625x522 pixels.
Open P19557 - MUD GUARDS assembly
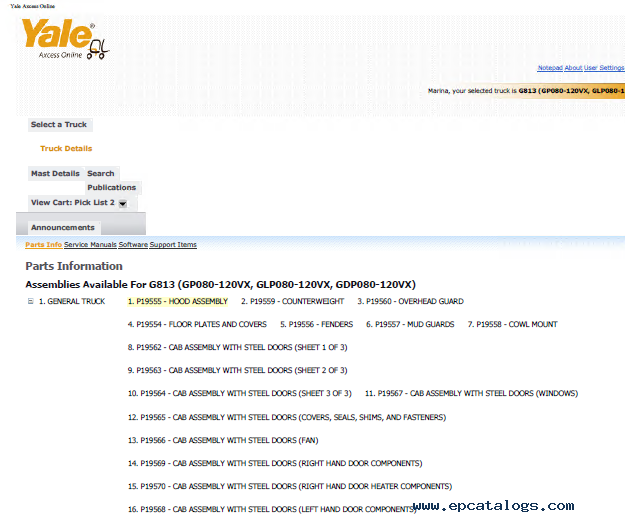coord(410,324)
